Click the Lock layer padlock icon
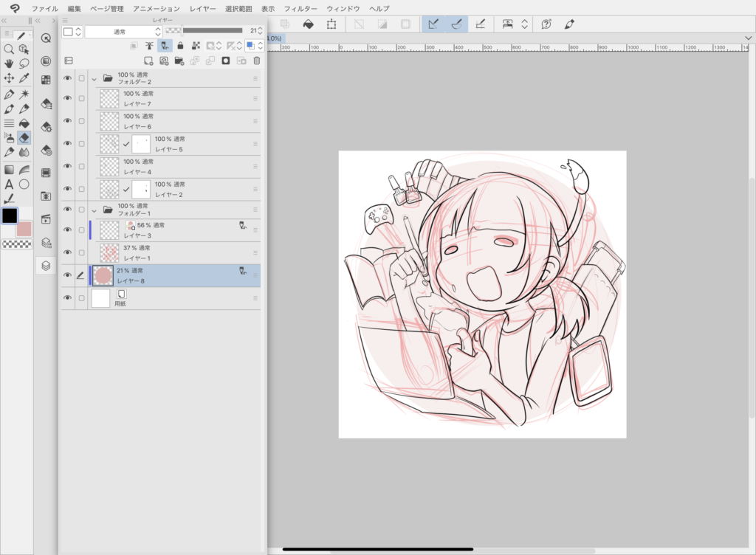 [179, 46]
